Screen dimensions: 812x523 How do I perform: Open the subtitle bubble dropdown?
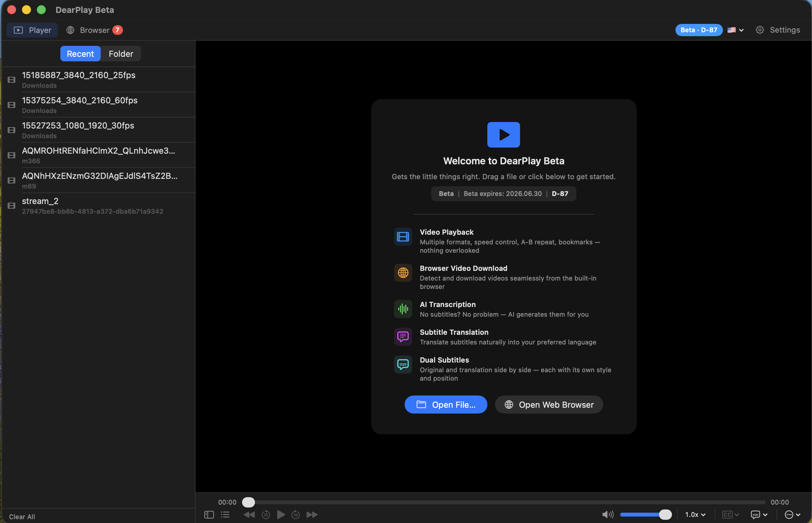[759, 515]
